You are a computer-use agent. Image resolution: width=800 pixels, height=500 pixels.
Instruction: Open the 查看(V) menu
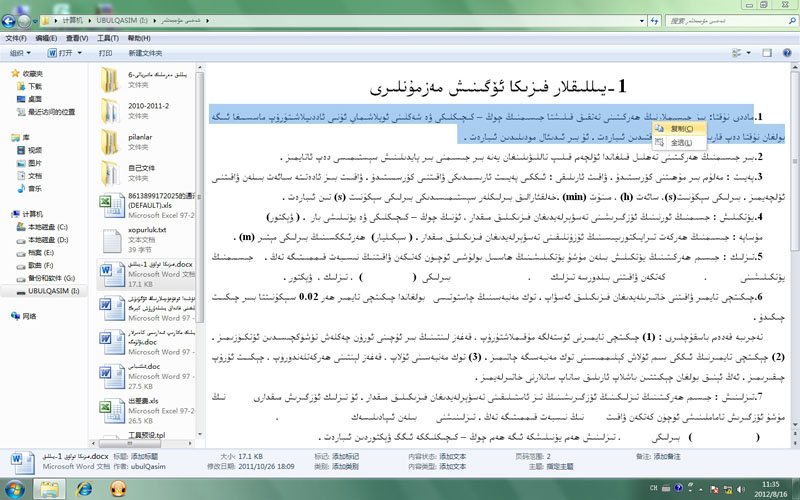tap(77, 38)
